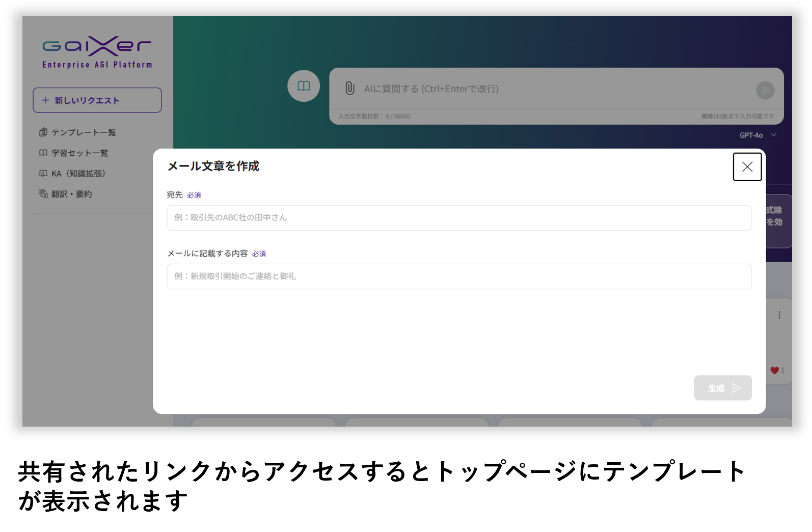Close the メール文章を作成 dialog
This screenshot has height=532, width=812.
(x=747, y=167)
